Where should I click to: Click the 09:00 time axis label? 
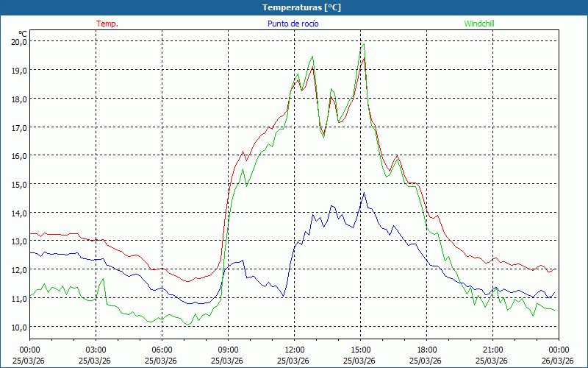[228, 350]
